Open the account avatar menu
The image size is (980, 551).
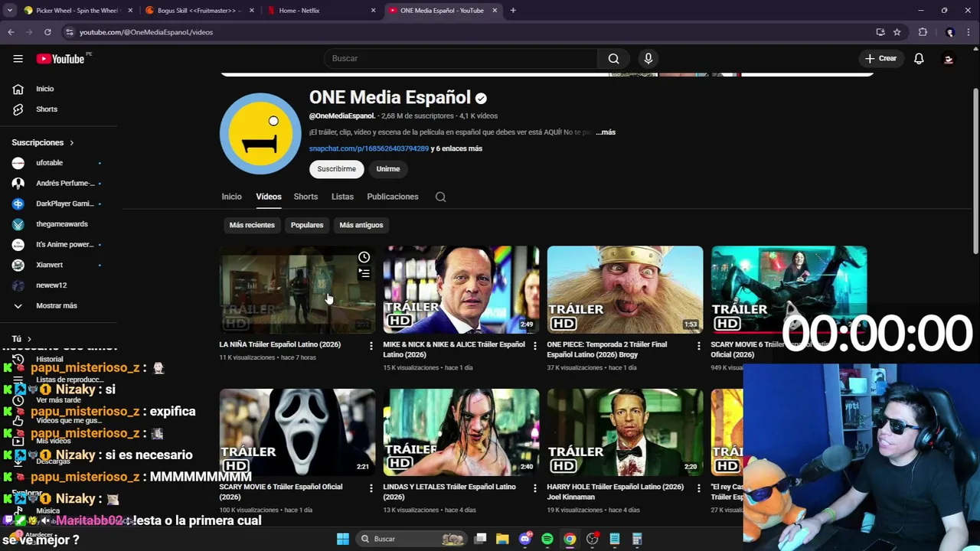pyautogui.click(x=949, y=58)
